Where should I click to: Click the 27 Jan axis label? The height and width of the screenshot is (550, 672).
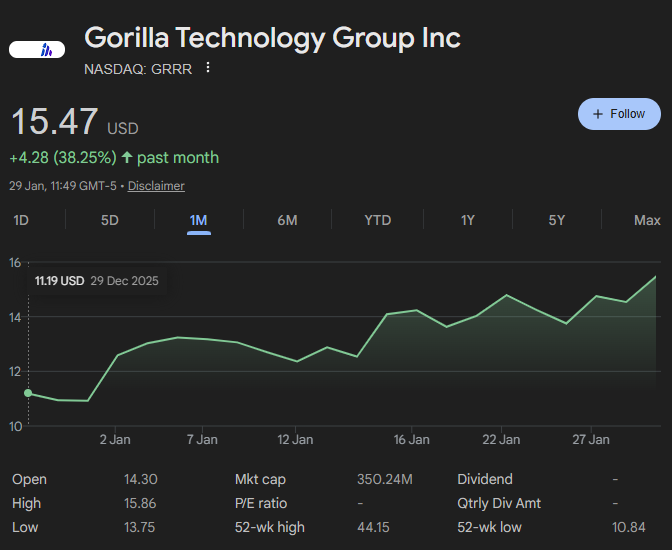pyautogui.click(x=591, y=439)
